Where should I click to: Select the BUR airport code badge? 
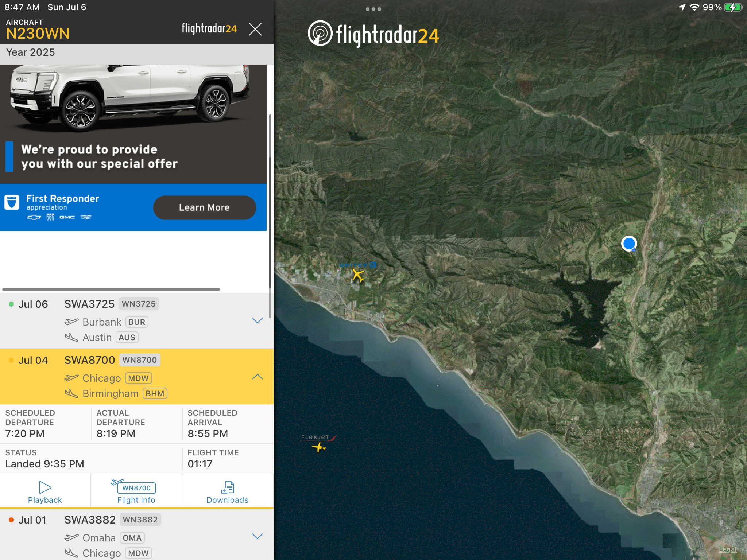point(137,322)
